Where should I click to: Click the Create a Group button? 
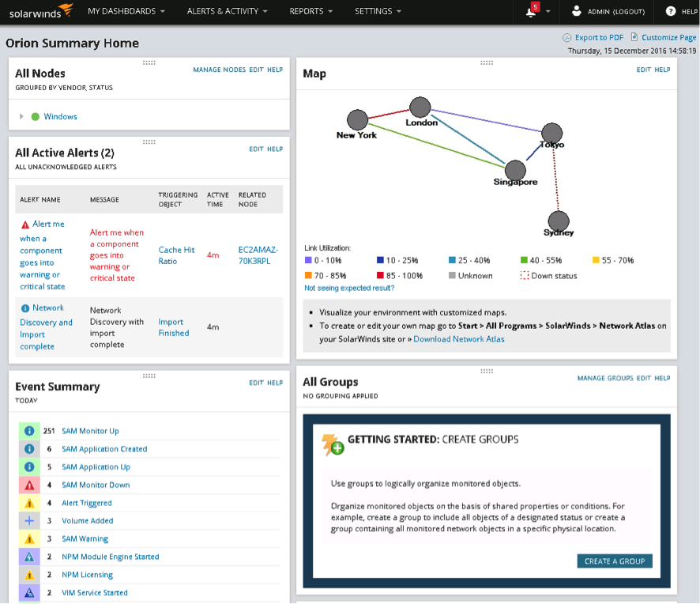(615, 561)
